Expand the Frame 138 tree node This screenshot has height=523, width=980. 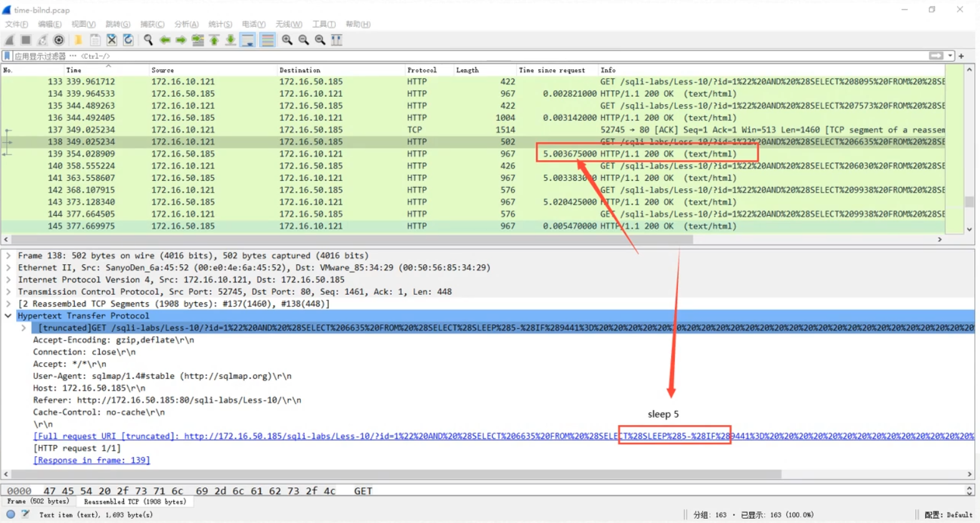8,256
